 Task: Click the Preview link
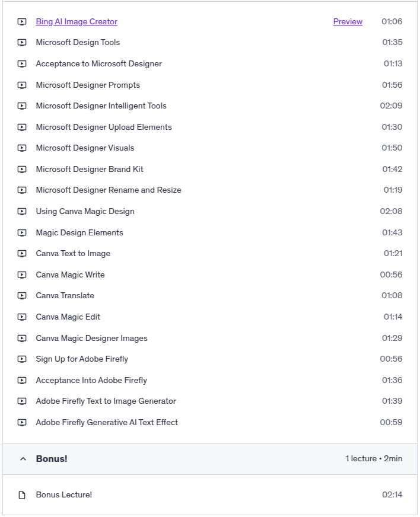[348, 22]
